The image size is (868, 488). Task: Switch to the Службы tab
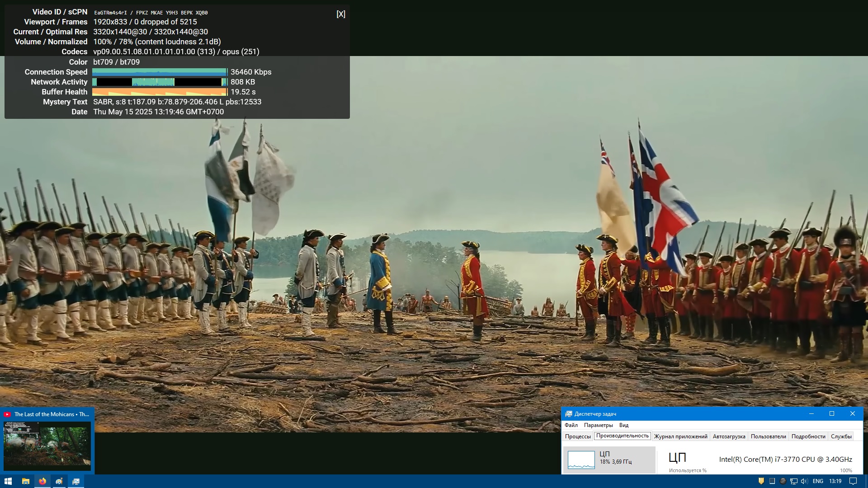tap(841, 436)
